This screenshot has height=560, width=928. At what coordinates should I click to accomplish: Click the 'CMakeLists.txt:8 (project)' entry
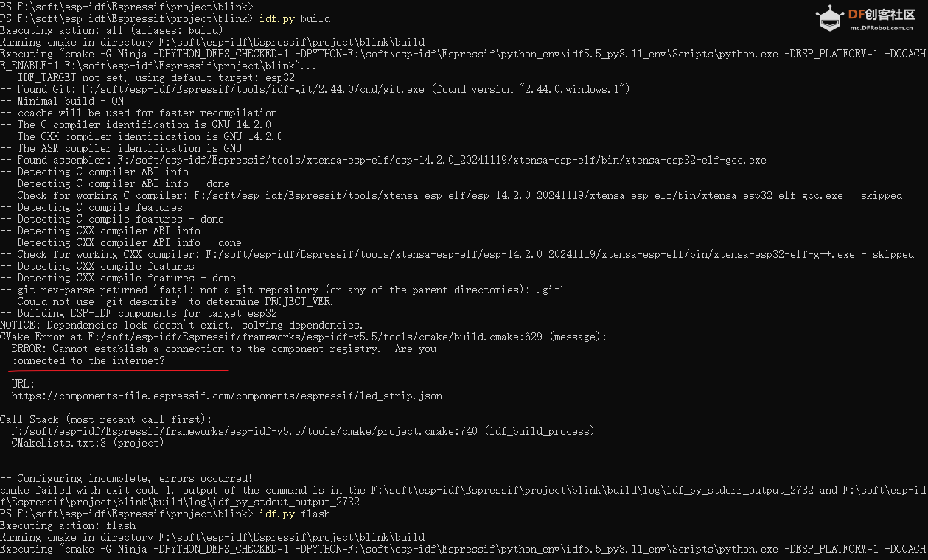point(88,443)
